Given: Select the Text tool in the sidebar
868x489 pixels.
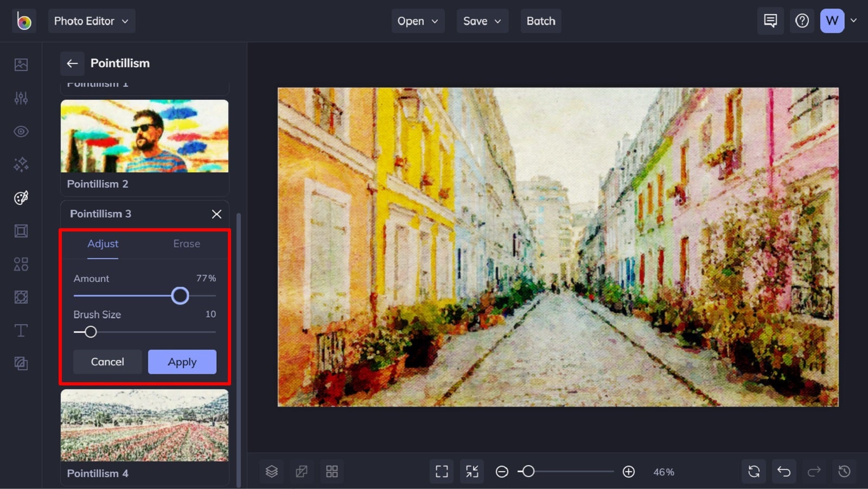Looking at the screenshot, I should 21,330.
